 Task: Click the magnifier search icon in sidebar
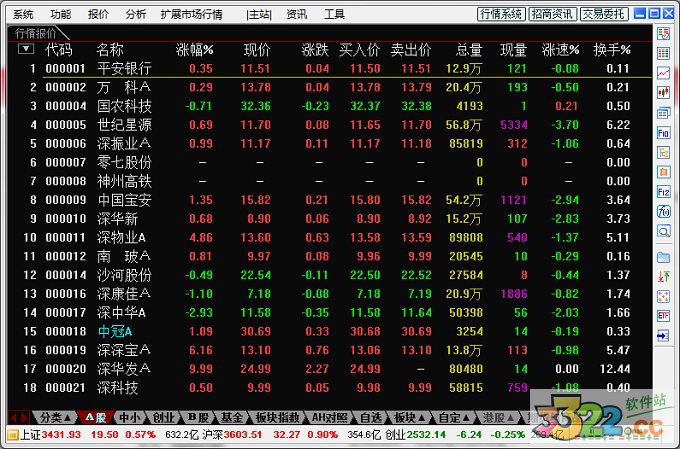663,231
